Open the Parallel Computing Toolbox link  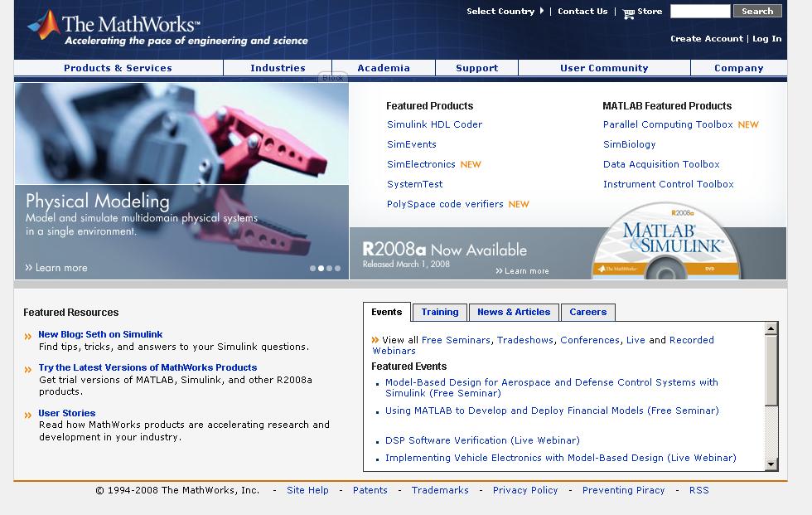click(x=668, y=124)
